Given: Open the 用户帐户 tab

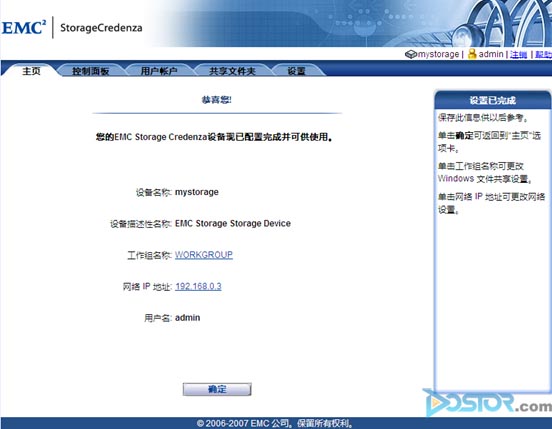Looking at the screenshot, I should click(x=159, y=71).
